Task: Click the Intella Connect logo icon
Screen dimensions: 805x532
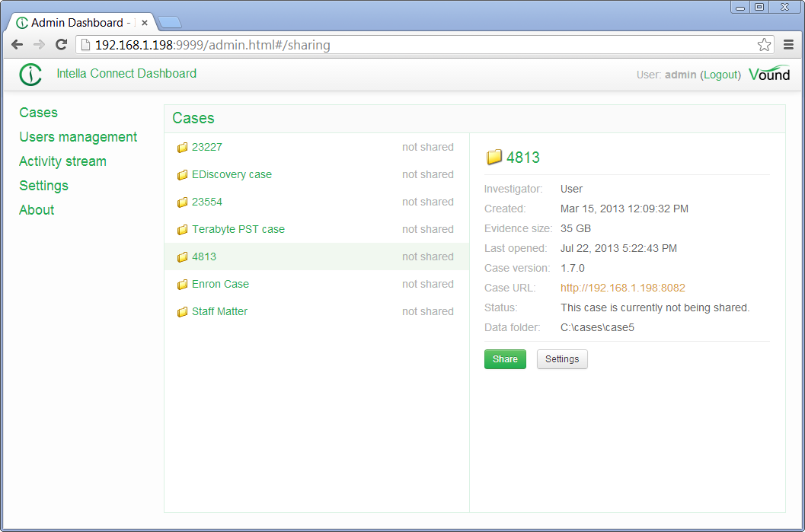Action: (30, 75)
